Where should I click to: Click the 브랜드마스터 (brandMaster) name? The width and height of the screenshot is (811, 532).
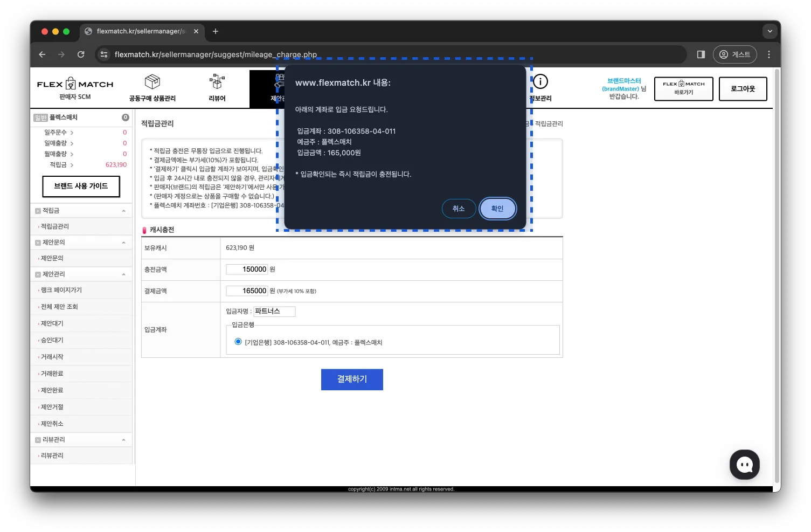point(624,85)
